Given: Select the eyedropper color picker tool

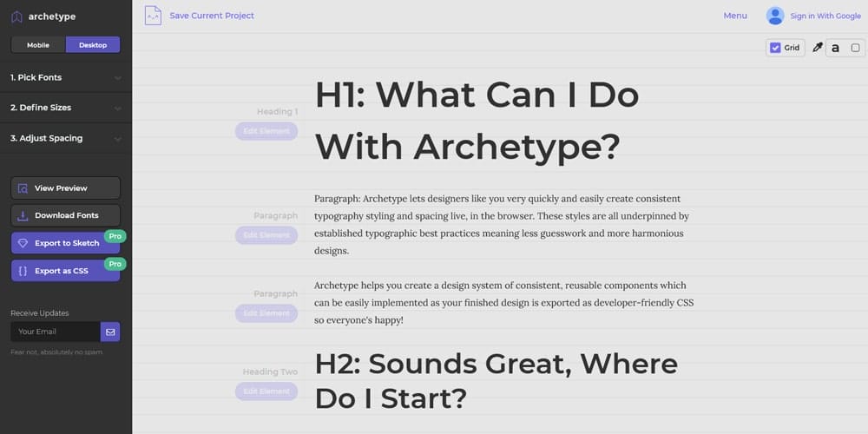Looking at the screenshot, I should (x=817, y=48).
